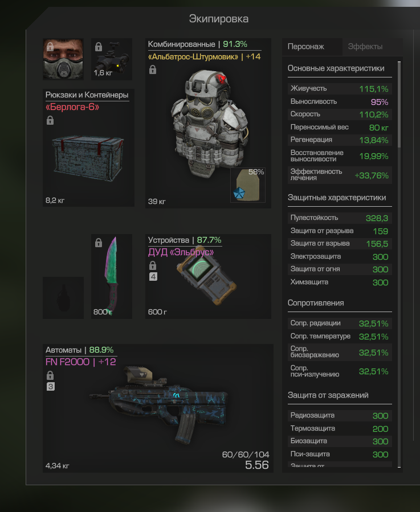The width and height of the screenshot is (420, 512).
Task: Select the green knife slot
Action: [x=112, y=276]
